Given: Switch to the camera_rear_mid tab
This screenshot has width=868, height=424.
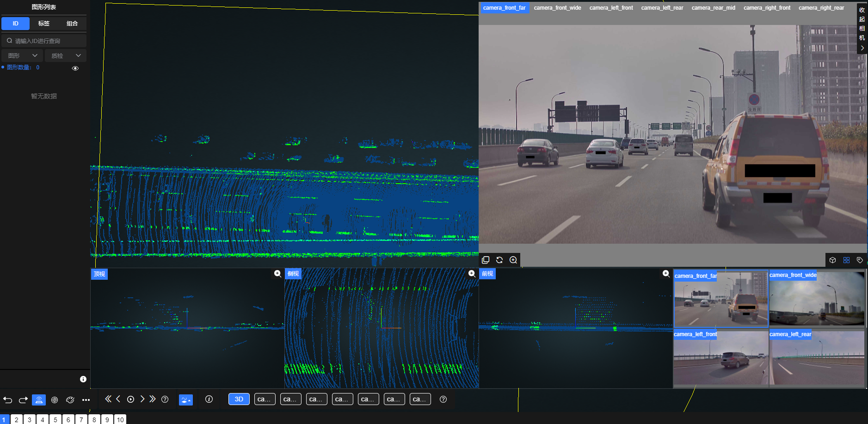Looking at the screenshot, I should 713,8.
